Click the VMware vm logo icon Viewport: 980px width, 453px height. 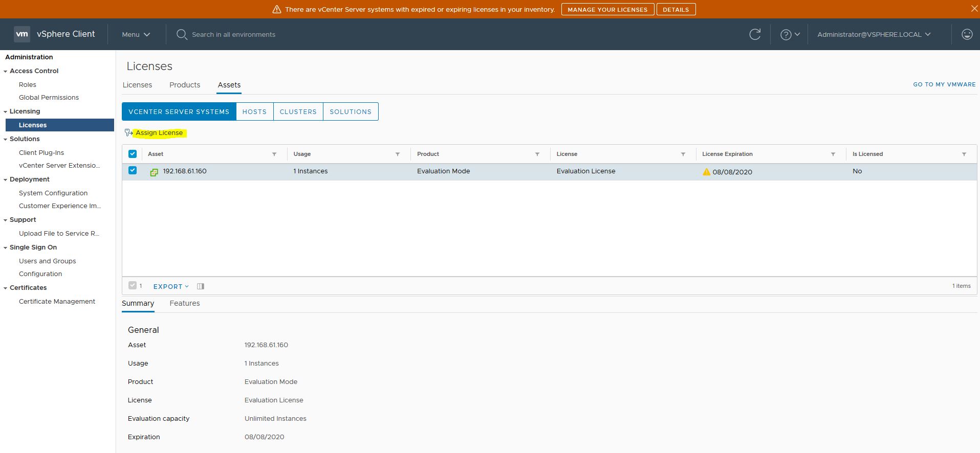point(22,34)
